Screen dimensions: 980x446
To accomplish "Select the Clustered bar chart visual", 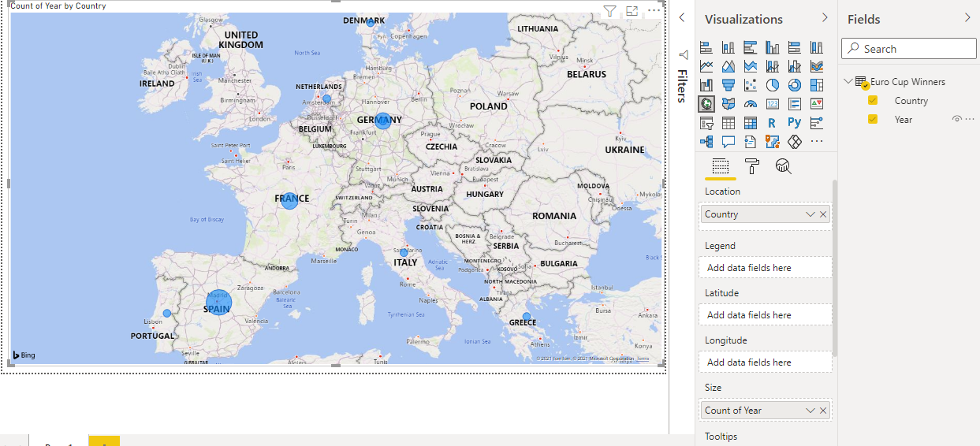I will 751,47.
